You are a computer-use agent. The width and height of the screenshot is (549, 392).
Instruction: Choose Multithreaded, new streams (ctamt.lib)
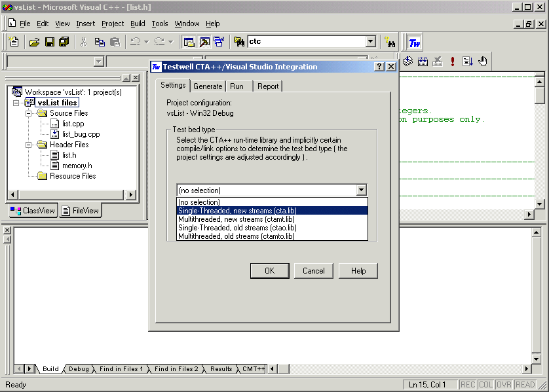[272, 219]
